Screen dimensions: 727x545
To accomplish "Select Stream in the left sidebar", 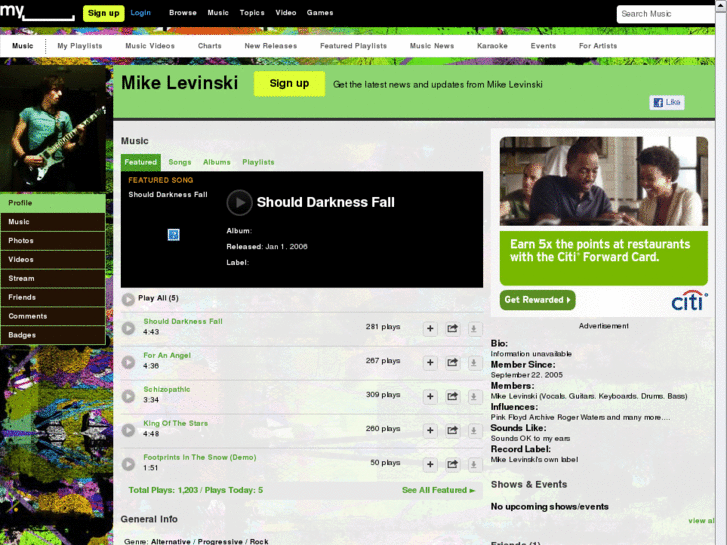I will point(53,278).
